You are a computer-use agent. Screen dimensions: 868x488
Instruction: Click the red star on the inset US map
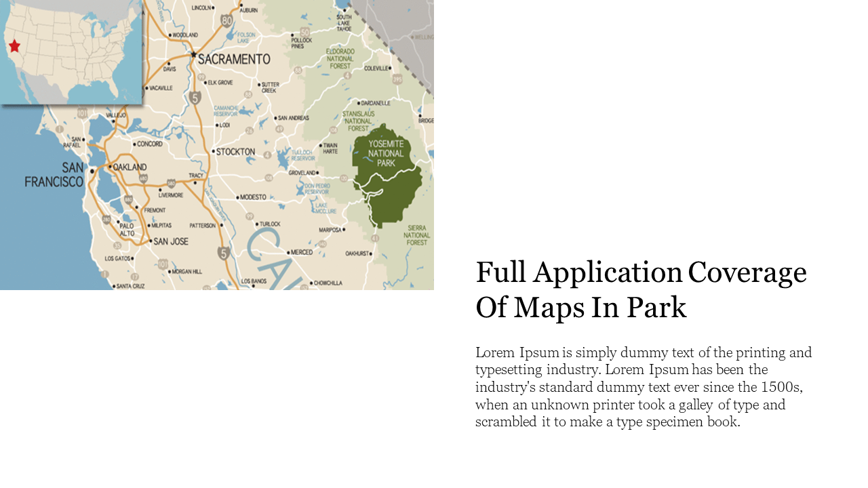pyautogui.click(x=14, y=46)
